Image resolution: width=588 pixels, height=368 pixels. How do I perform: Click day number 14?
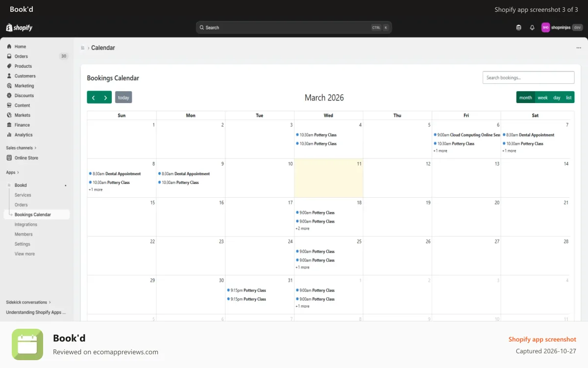(566, 164)
